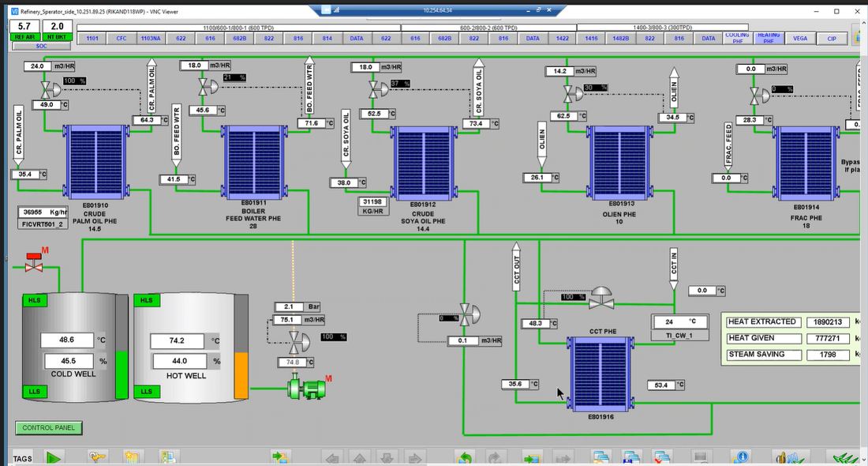Click the control valve showing 100% above E801910
This screenshot has height=466, width=868.
coord(51,89)
